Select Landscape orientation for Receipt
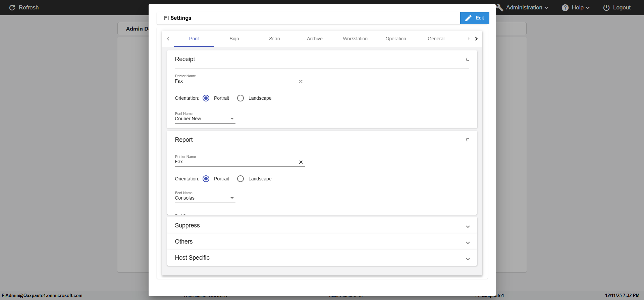The image size is (644, 300). click(240, 98)
